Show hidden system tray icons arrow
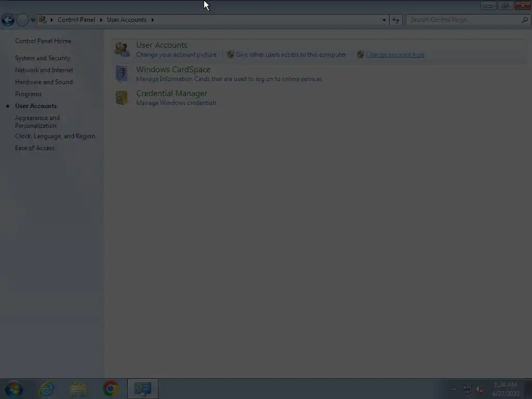This screenshot has height=399, width=532. pos(454,389)
